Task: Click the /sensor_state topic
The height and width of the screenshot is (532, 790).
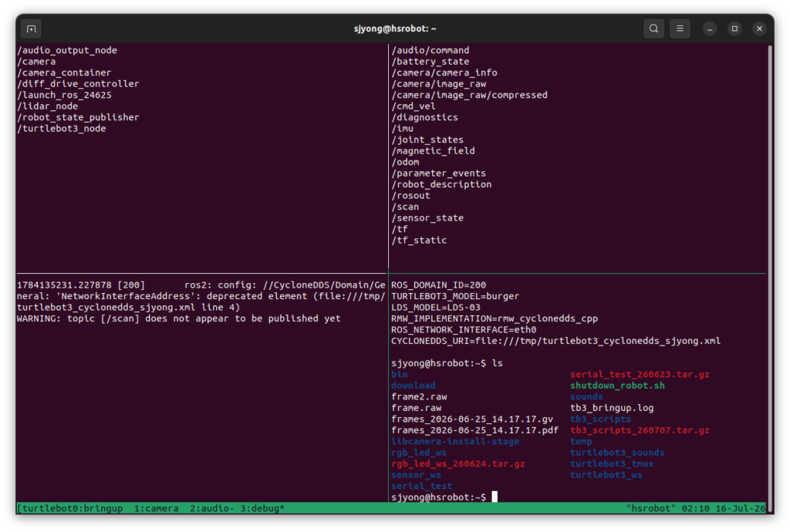Action: pos(427,218)
